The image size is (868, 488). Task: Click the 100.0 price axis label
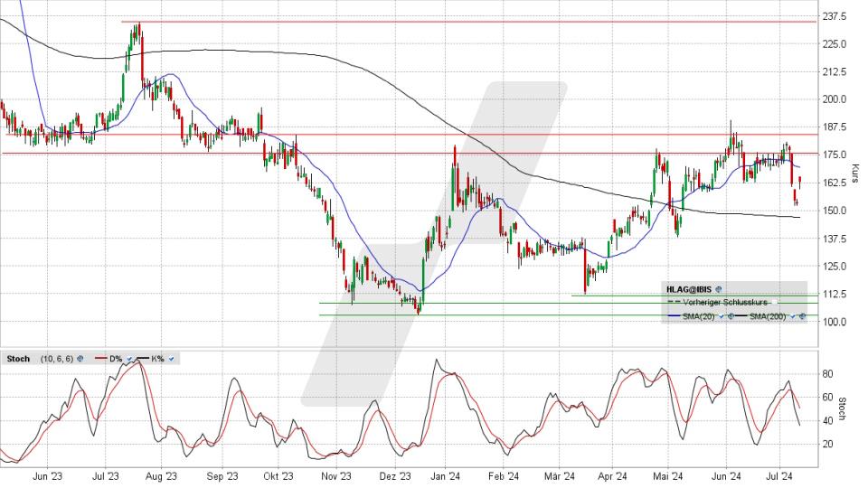tap(835, 322)
